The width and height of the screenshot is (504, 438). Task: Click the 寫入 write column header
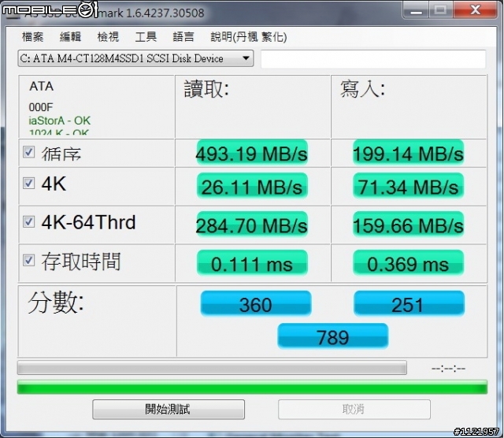362,89
